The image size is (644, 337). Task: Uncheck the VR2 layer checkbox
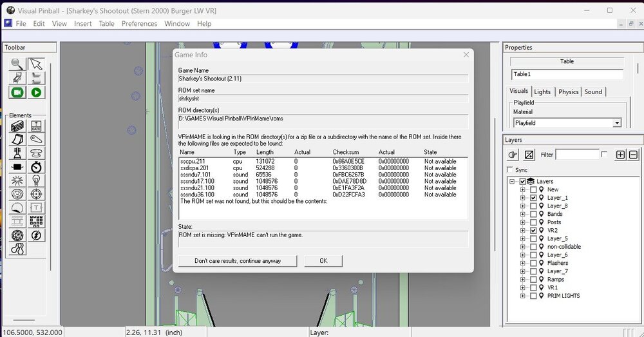pos(533,231)
